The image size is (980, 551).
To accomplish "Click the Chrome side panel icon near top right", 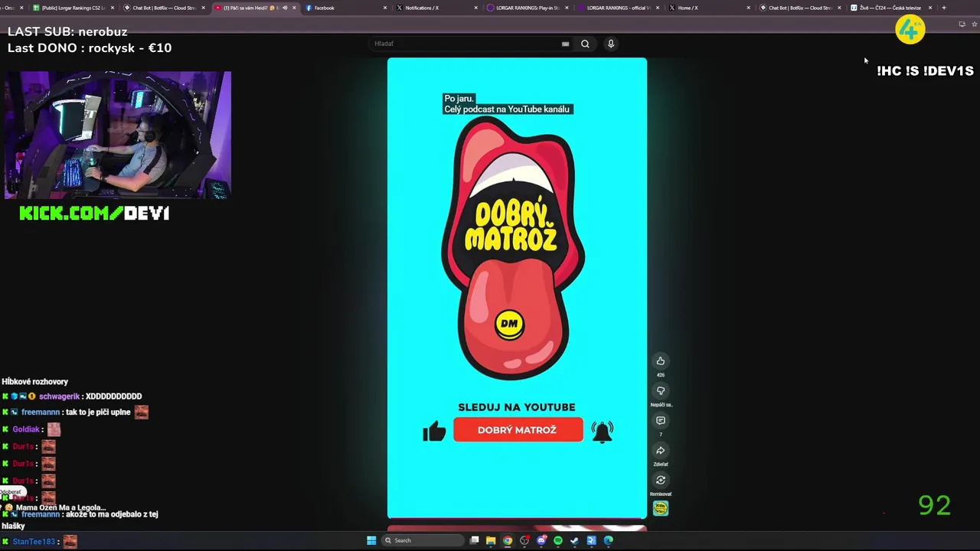I will 962,24.
